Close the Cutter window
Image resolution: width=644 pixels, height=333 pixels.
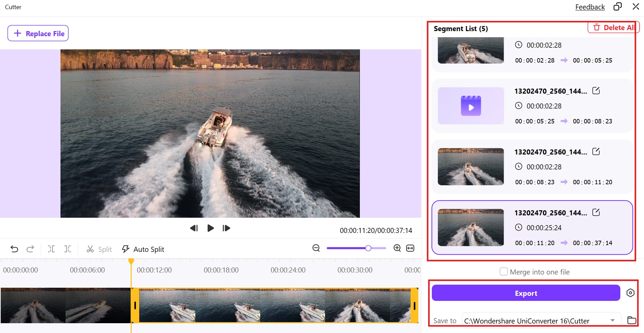coord(636,6)
